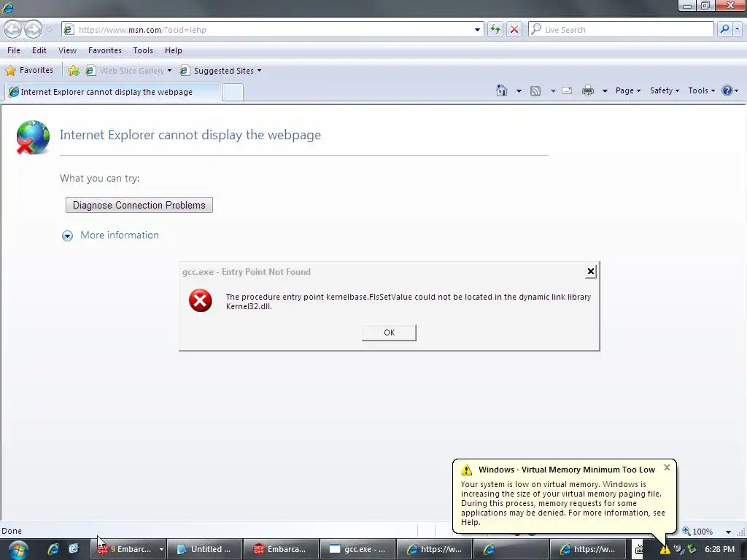Click the clock showing 6:28 PM
The height and width of the screenshot is (560, 747).
point(719,549)
